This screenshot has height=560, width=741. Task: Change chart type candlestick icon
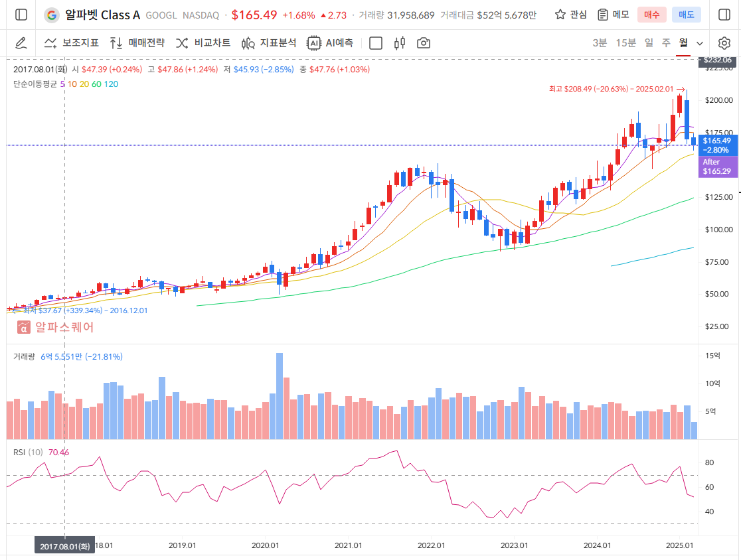(399, 43)
